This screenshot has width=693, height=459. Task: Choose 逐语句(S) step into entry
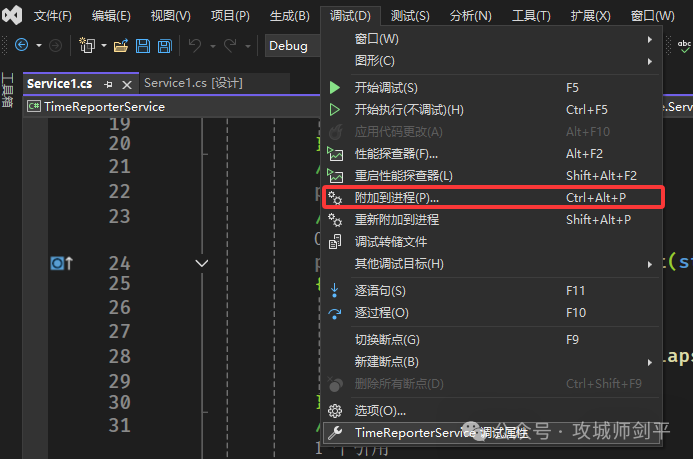click(492, 291)
